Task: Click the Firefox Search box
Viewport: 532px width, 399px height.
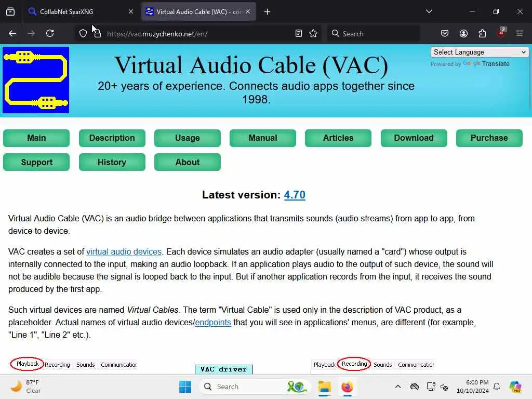Action: [x=373, y=34]
